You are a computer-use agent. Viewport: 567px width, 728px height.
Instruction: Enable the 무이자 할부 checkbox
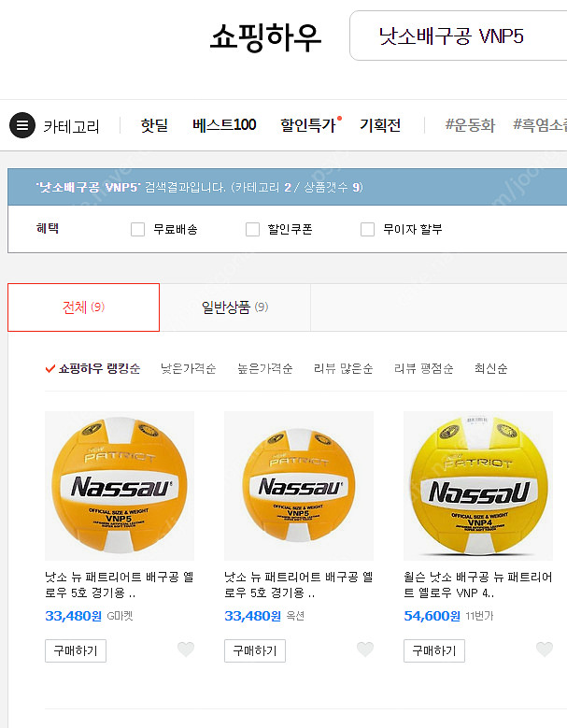[367, 229]
